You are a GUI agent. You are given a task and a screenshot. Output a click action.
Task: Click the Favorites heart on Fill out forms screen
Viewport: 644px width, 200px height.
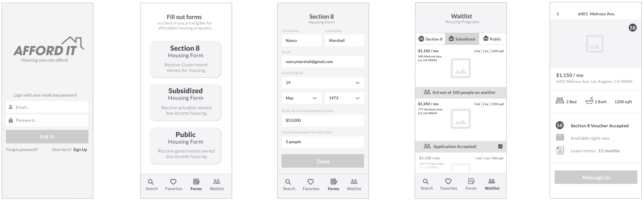[x=173, y=182]
